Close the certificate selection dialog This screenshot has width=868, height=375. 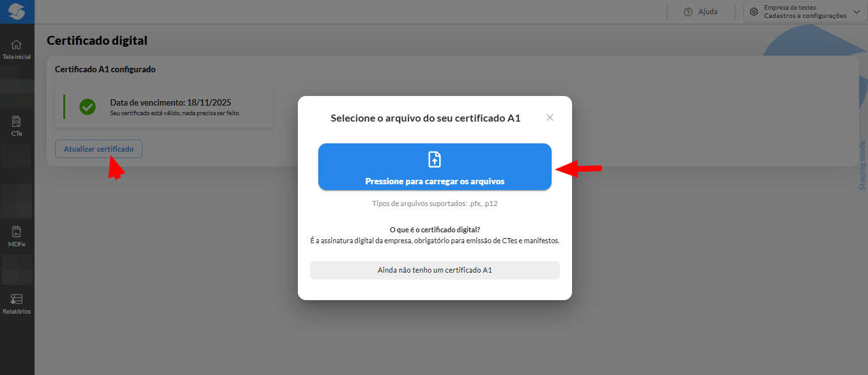point(550,118)
